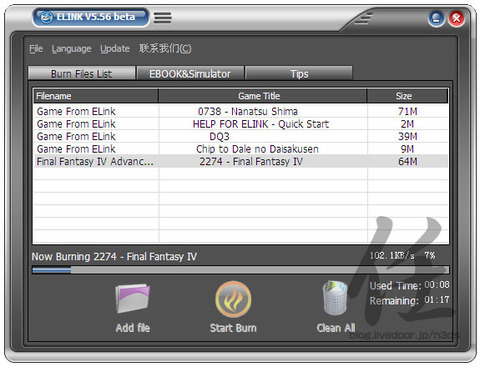This screenshot has height=367, width=480.
Task: Click Game From ELink in the DQ3 row
Action: (x=76, y=136)
